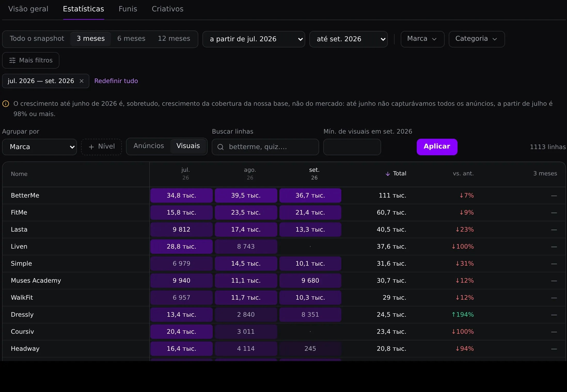
Task: Click the Nome column header
Action: (19, 174)
